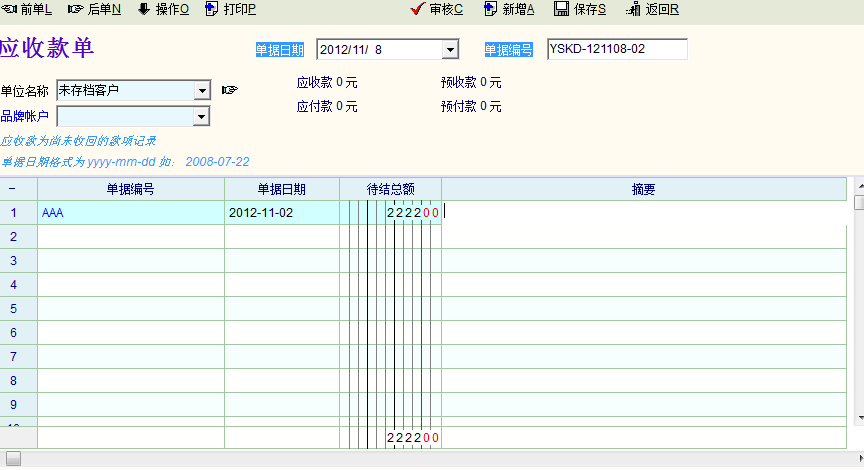
Task: Go to next document (后单N)
Action: click(95, 9)
